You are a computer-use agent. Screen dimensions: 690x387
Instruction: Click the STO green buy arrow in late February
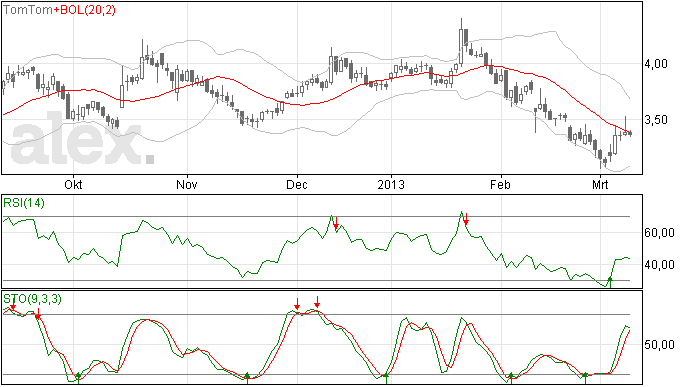pyautogui.click(x=585, y=378)
